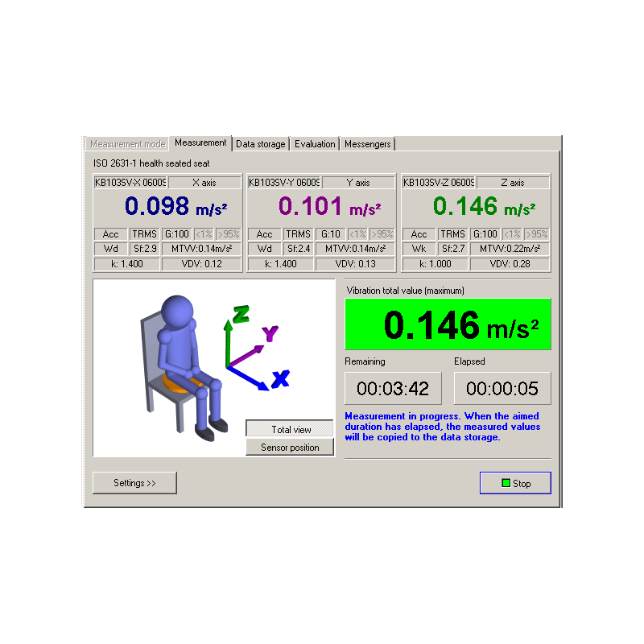The width and height of the screenshot is (644, 644).
Task: Select the Measurement tab
Action: (x=200, y=142)
